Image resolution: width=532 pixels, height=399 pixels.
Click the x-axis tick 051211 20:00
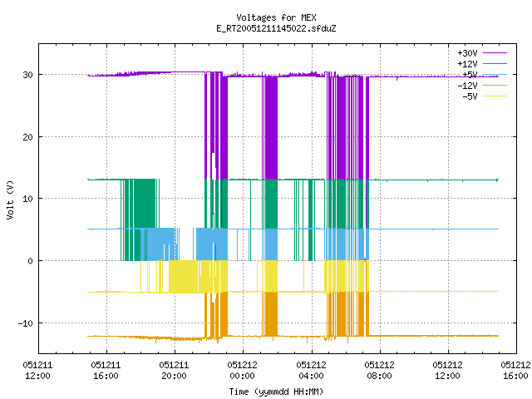pos(174,371)
